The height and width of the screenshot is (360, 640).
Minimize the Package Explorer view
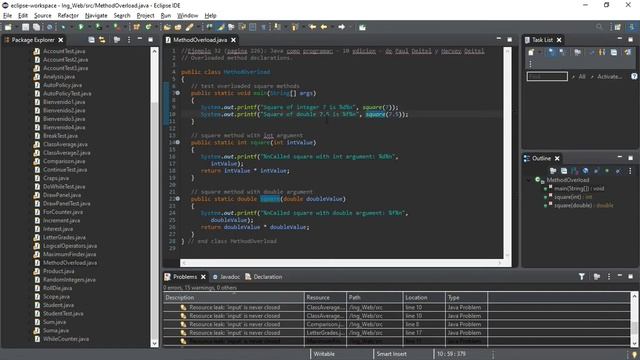[x=140, y=39]
